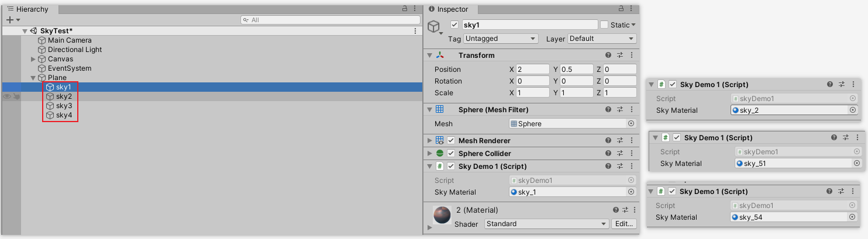Collapse the SkyTest scene
This screenshot has width=868, height=239.
[x=25, y=31]
